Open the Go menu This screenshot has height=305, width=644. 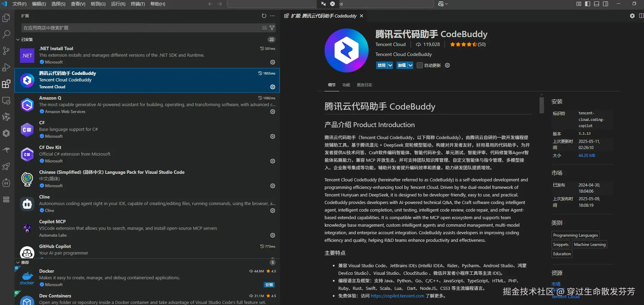(98, 4)
